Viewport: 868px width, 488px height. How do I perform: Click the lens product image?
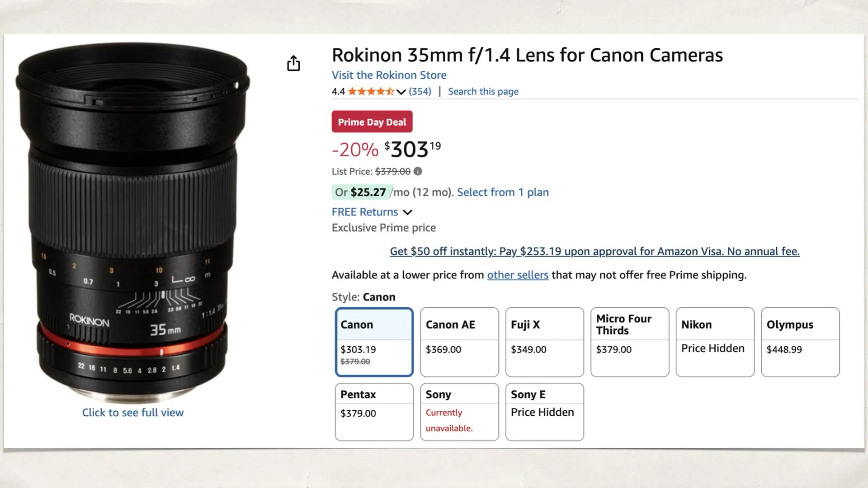coord(133,217)
